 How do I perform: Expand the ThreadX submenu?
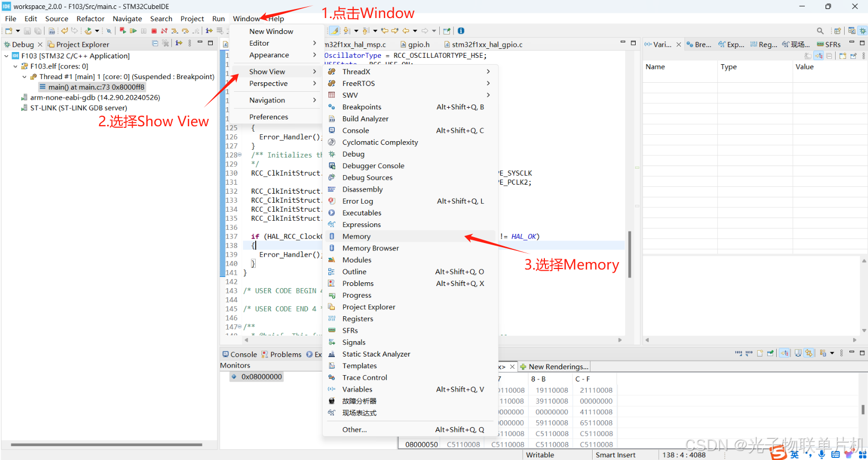pyautogui.click(x=488, y=72)
